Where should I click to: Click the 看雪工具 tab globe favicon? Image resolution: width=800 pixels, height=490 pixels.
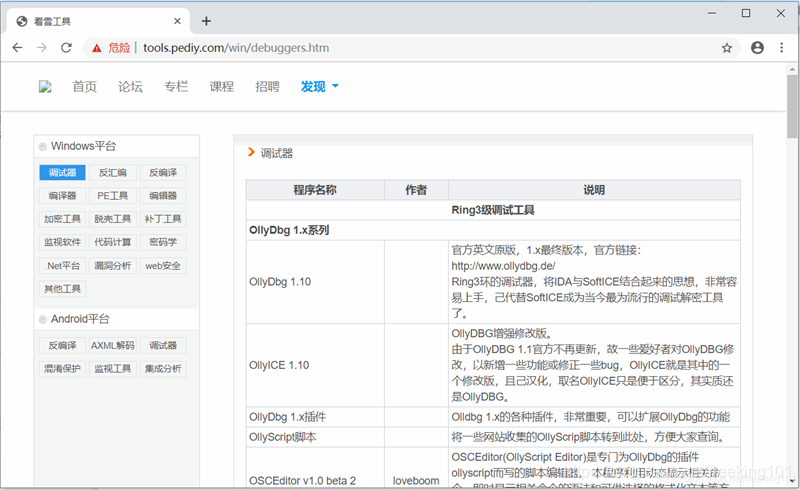click(22, 21)
